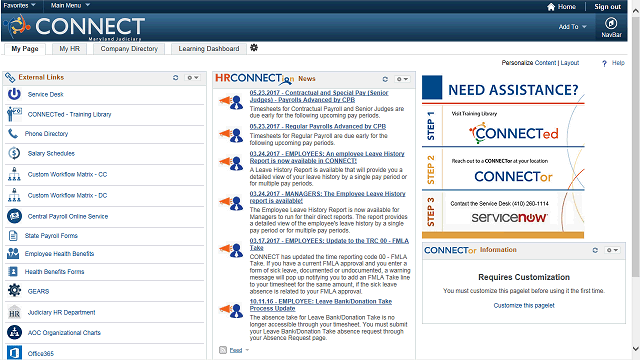Click the Phone Directory text link
640x360 pixels.
(x=46, y=133)
